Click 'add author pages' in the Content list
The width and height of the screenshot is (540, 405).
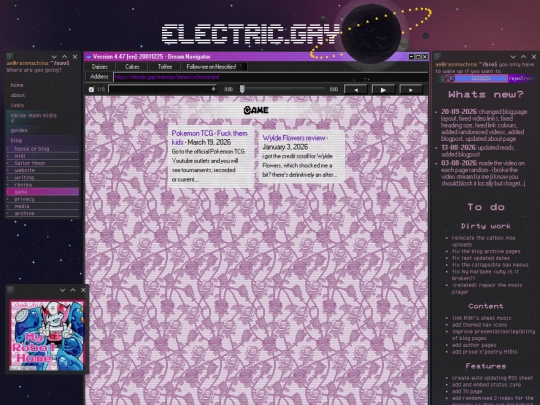click(x=474, y=345)
